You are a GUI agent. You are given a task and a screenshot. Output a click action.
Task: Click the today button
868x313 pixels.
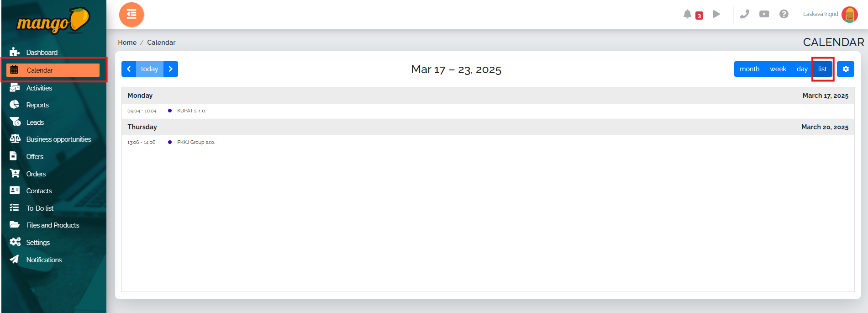[x=149, y=69]
